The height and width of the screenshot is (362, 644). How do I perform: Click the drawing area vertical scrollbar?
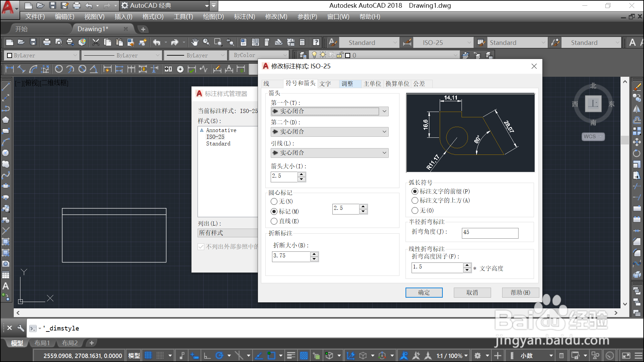[x=625, y=193]
